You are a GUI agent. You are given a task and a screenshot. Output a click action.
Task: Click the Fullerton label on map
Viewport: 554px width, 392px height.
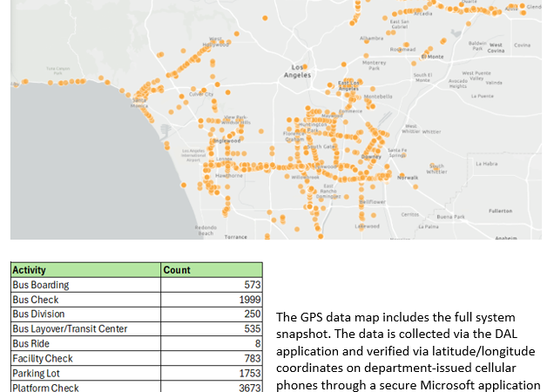(x=500, y=211)
